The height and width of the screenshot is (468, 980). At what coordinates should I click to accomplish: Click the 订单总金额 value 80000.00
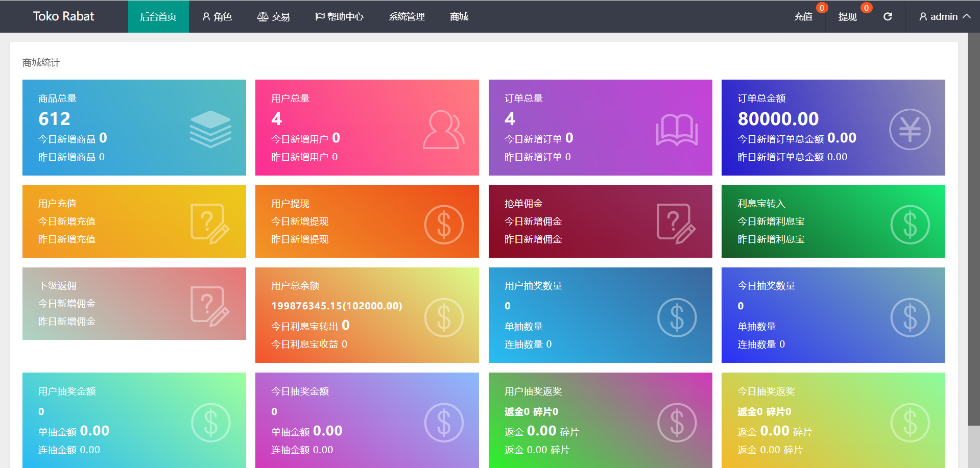coord(778,119)
